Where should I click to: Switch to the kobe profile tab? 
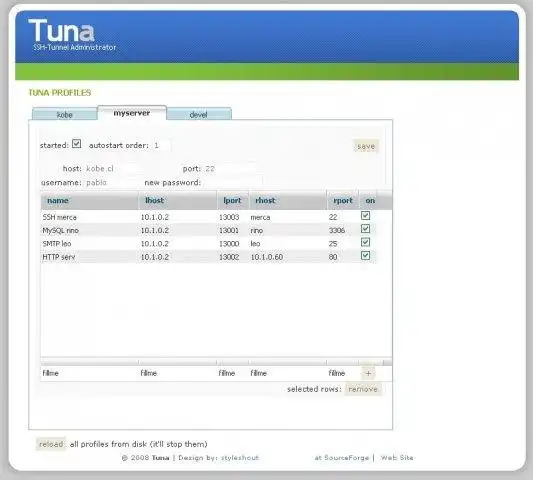click(x=64, y=114)
